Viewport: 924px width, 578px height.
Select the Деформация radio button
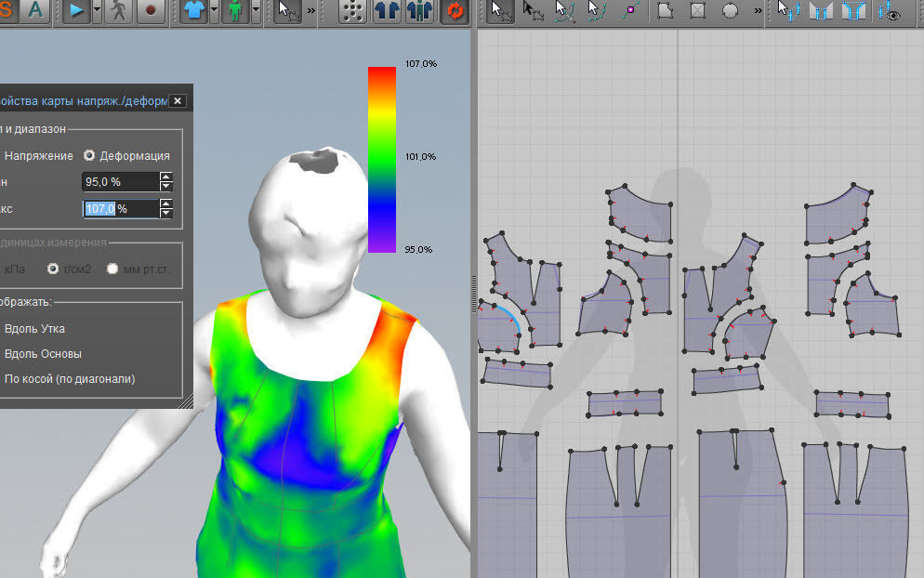pyautogui.click(x=90, y=155)
